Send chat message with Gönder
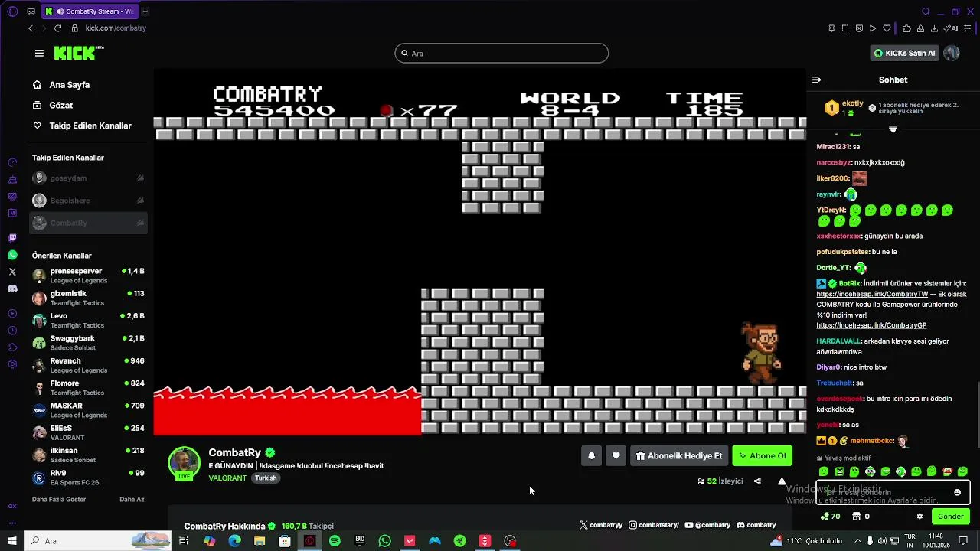The width and height of the screenshot is (980, 551). [950, 517]
